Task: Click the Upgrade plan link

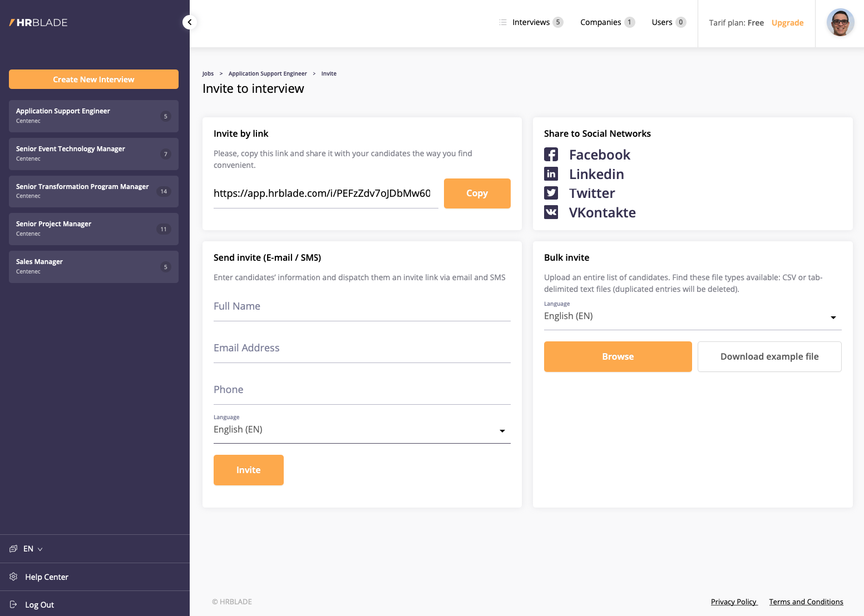Action: click(x=787, y=23)
